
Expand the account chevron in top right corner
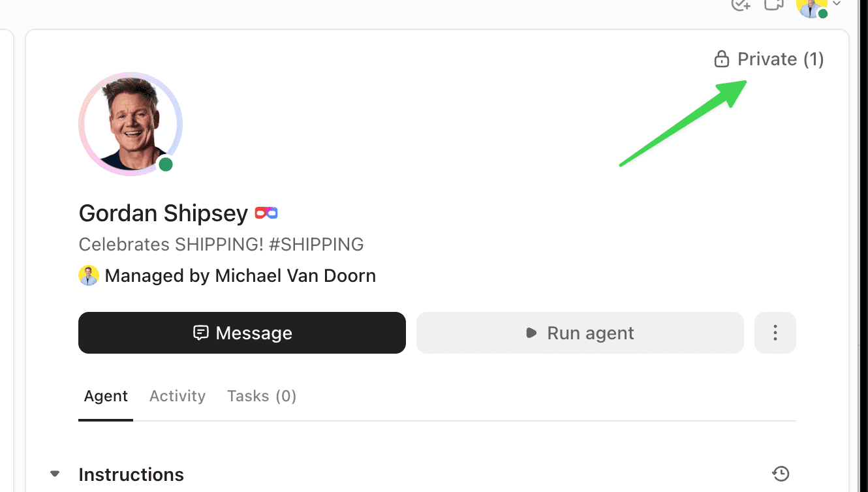[837, 4]
